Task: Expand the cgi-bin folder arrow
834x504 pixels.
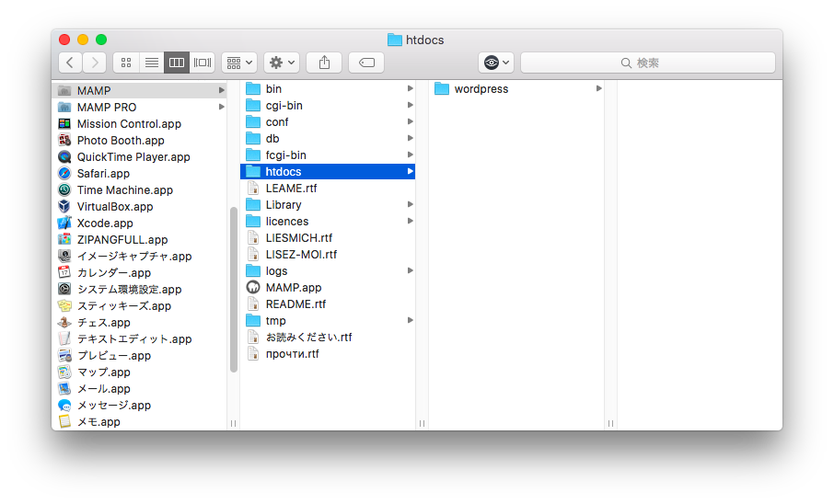Action: click(x=410, y=105)
